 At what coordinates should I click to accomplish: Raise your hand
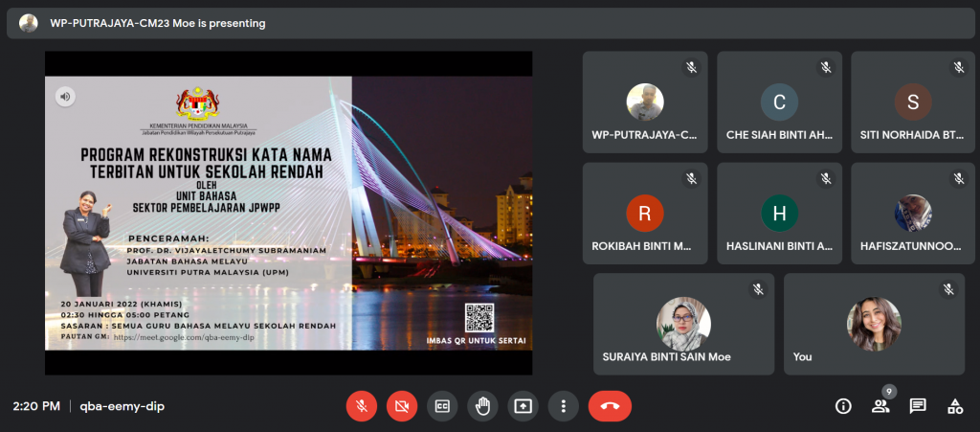click(x=482, y=405)
